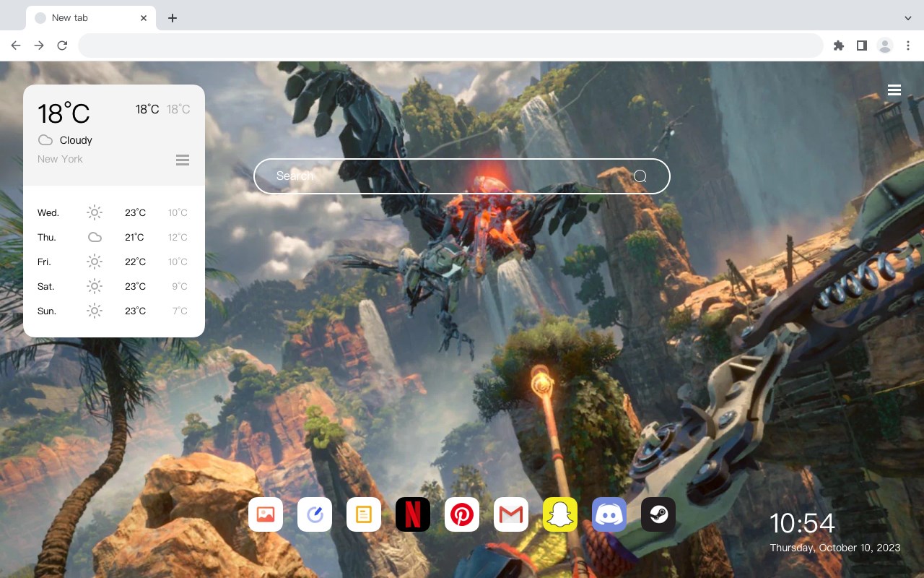Click the Thu. forecast day label
Image resolution: width=924 pixels, height=578 pixels.
pos(47,238)
